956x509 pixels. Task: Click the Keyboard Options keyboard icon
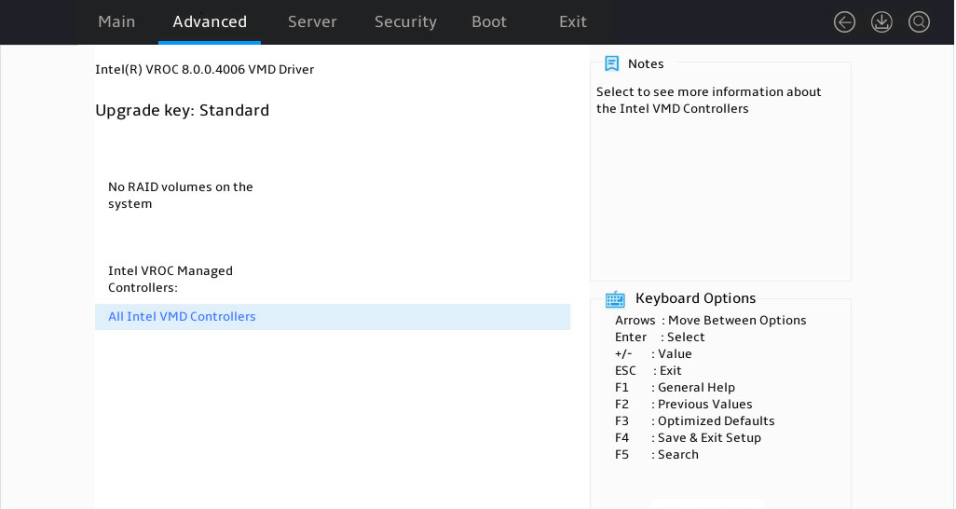pyautogui.click(x=615, y=299)
